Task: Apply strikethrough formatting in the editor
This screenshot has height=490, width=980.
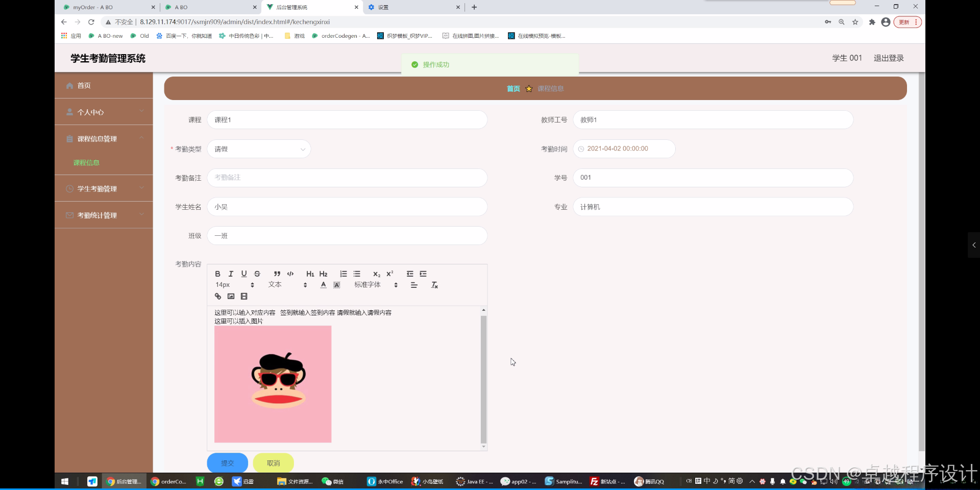Action: pyautogui.click(x=257, y=274)
